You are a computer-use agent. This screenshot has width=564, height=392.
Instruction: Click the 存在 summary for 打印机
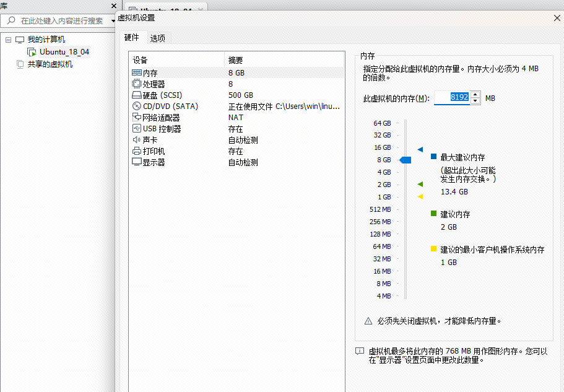(x=235, y=151)
